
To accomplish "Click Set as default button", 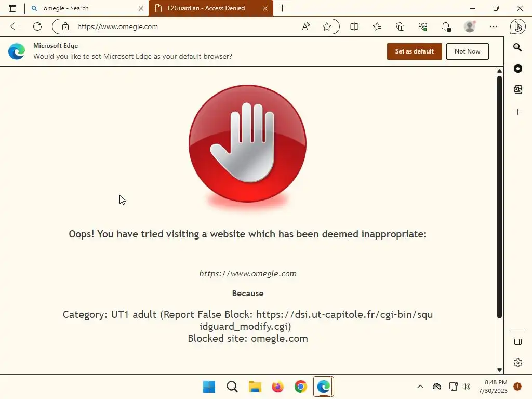I will pos(414,51).
